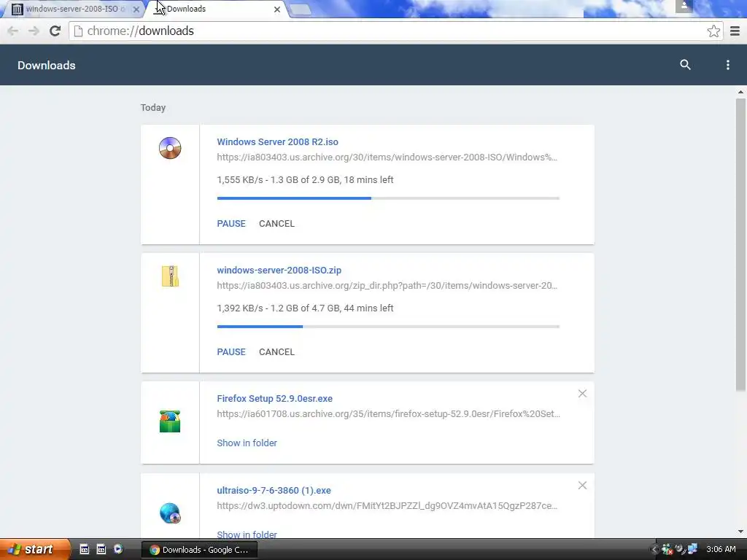Click the system tray volume icon
The width and height of the screenshot is (747, 560).
point(681,549)
